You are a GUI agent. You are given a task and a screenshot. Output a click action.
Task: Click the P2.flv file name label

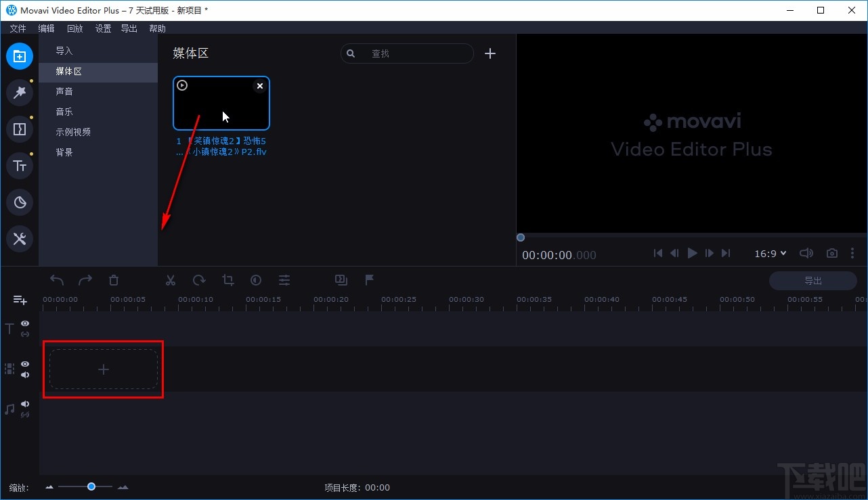tap(221, 147)
